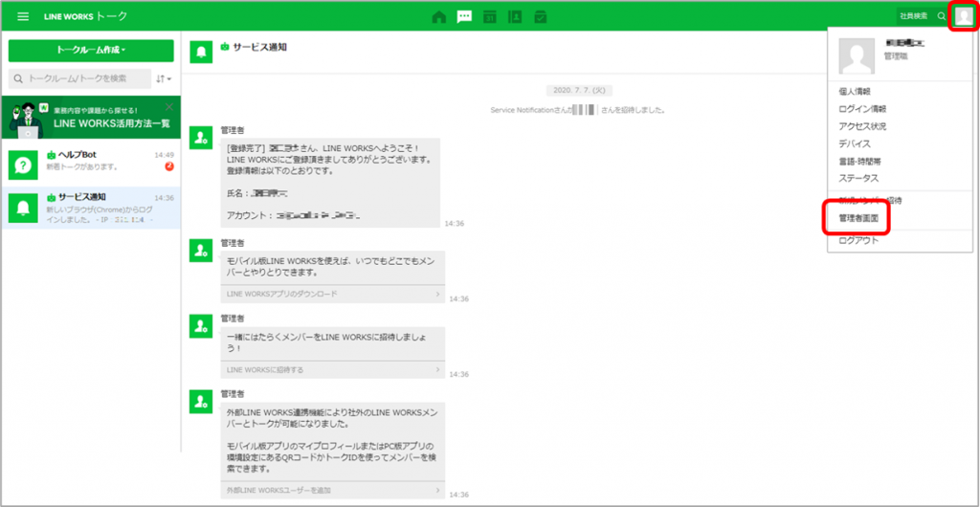This screenshot has width=980, height=507.
Task: Open the ヘルプBot talk room
Action: click(91, 165)
